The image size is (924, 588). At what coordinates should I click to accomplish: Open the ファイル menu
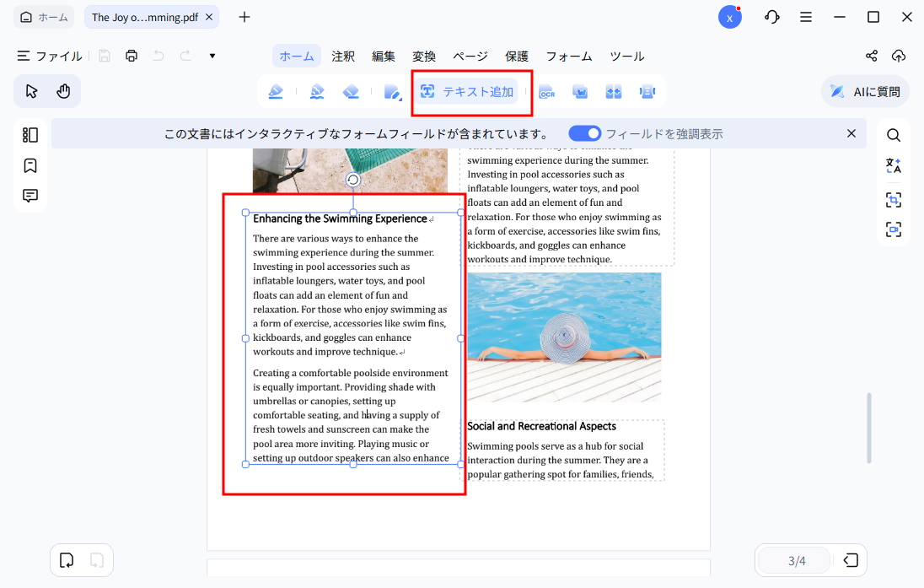tap(50, 56)
